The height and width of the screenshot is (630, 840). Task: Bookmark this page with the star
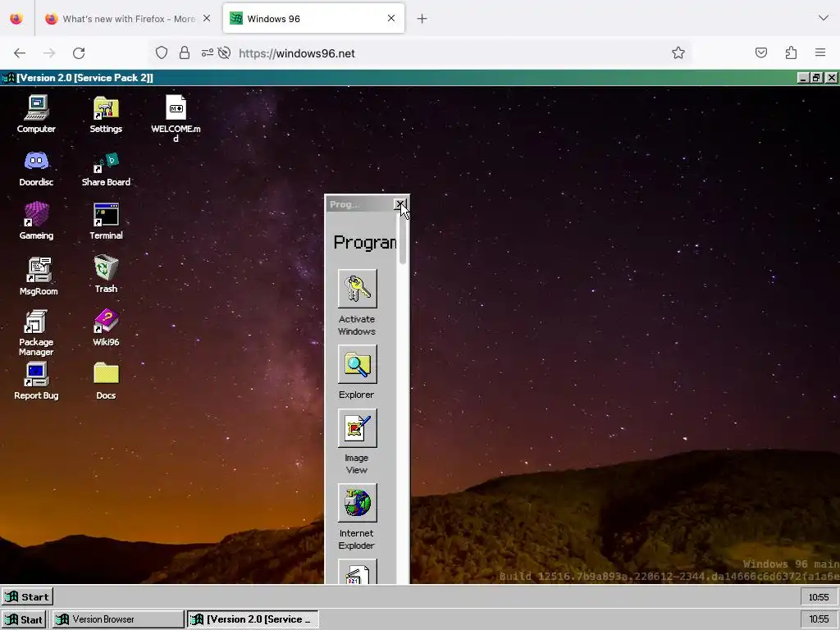pyautogui.click(x=678, y=53)
